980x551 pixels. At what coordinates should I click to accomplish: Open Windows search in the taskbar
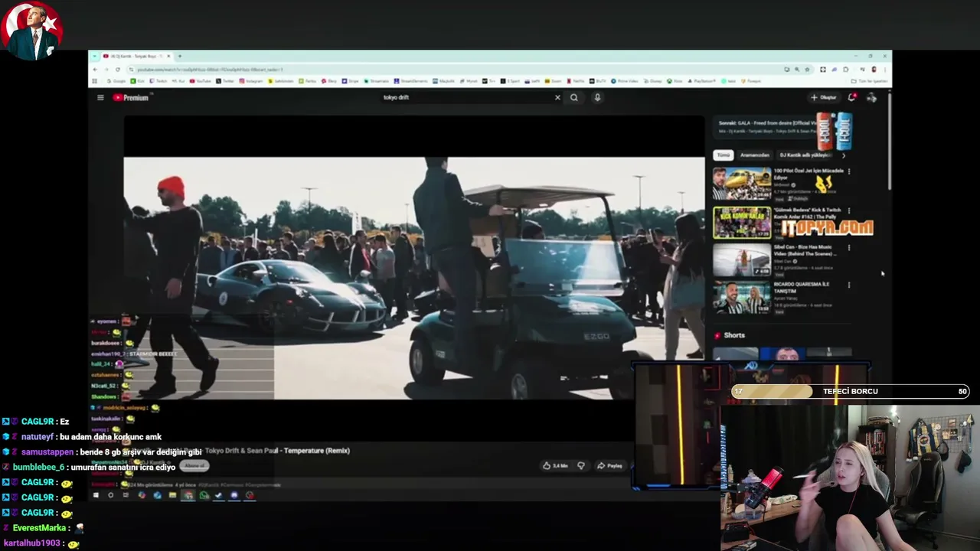pyautogui.click(x=110, y=495)
